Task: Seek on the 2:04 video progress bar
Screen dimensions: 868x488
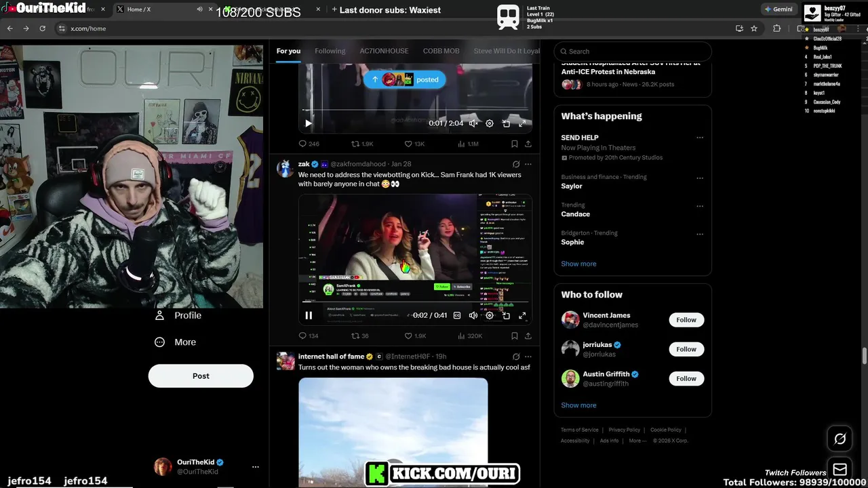Action: click(416, 110)
